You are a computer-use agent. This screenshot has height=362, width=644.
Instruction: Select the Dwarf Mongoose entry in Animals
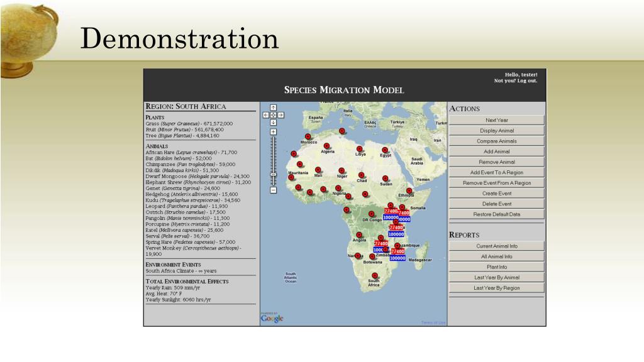pyautogui.click(x=197, y=176)
